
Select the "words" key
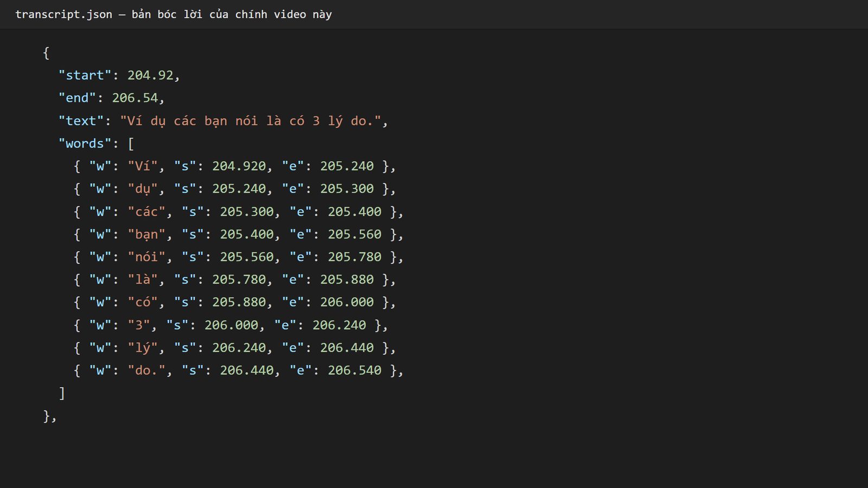85,144
